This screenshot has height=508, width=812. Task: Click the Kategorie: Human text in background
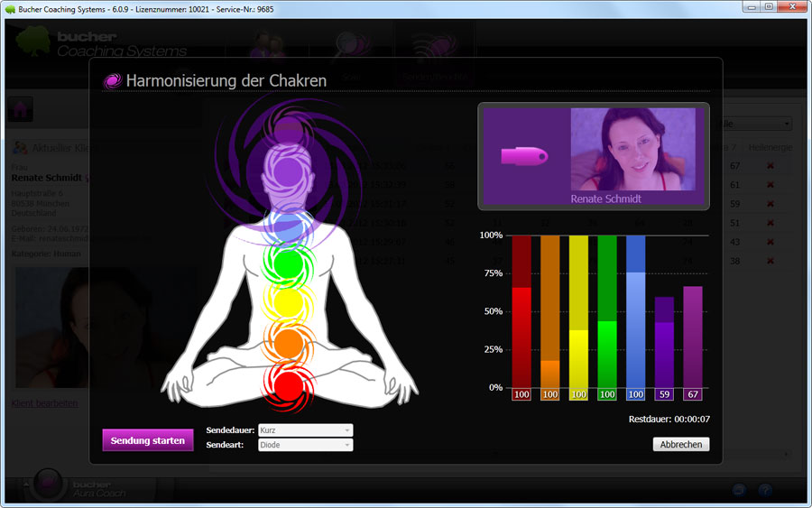[46, 254]
